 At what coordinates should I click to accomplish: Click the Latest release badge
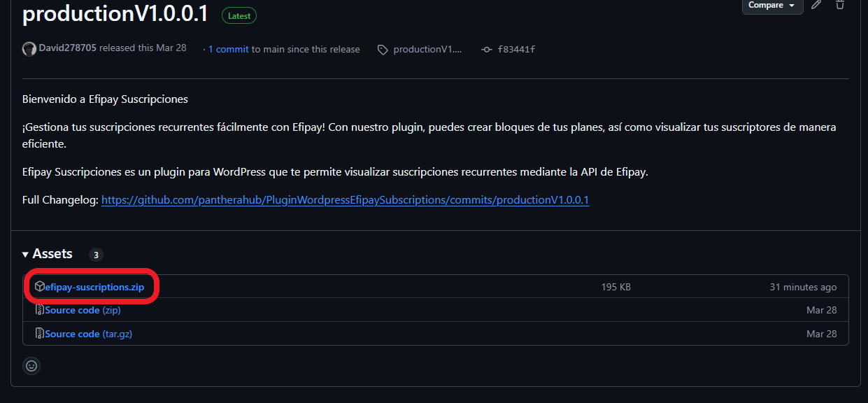[x=239, y=15]
